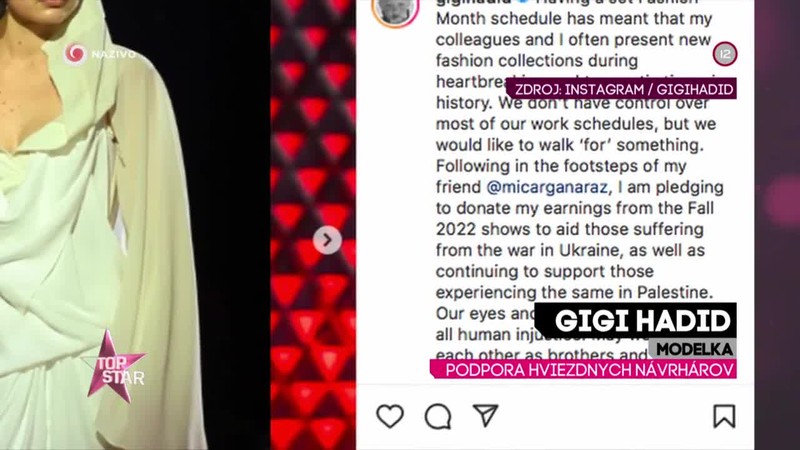This screenshot has height=450, width=800.
Task: Advance to the next carousel photo arrow
Action: coord(327,239)
